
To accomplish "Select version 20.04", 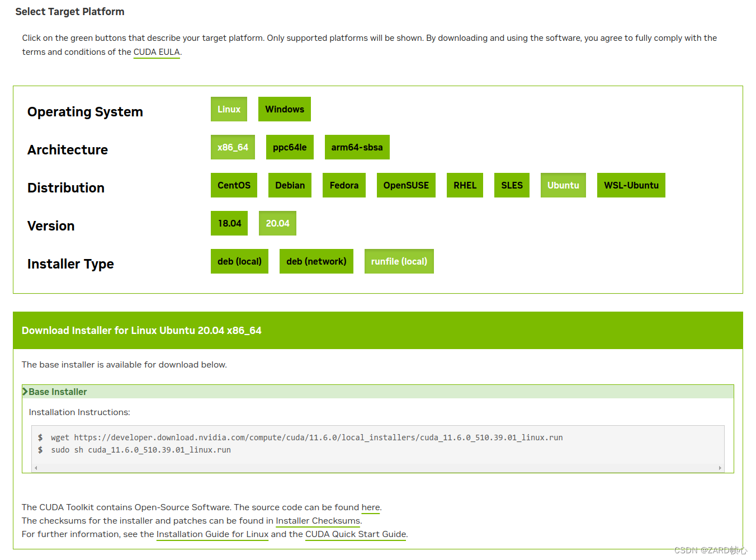I will tap(277, 223).
